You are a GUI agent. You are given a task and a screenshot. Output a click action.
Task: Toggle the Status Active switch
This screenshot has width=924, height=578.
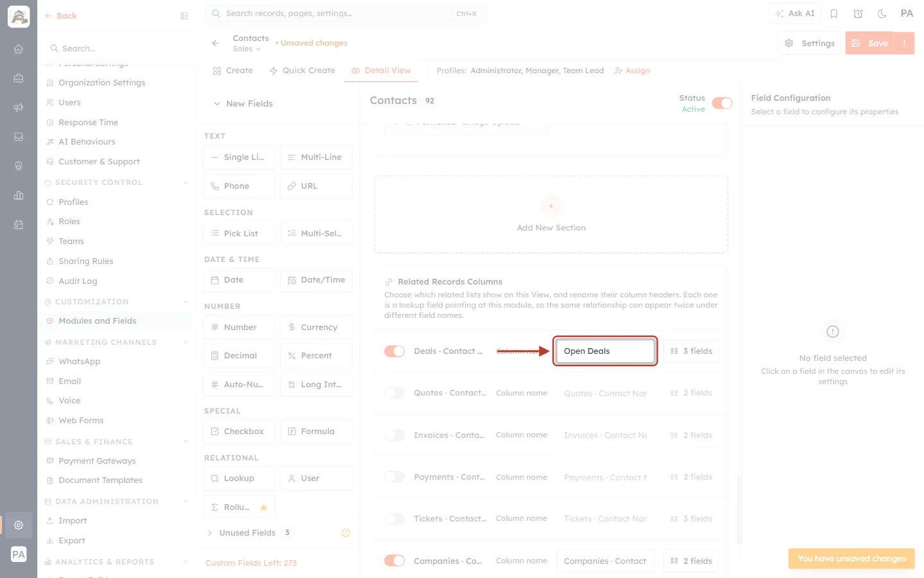[722, 103]
